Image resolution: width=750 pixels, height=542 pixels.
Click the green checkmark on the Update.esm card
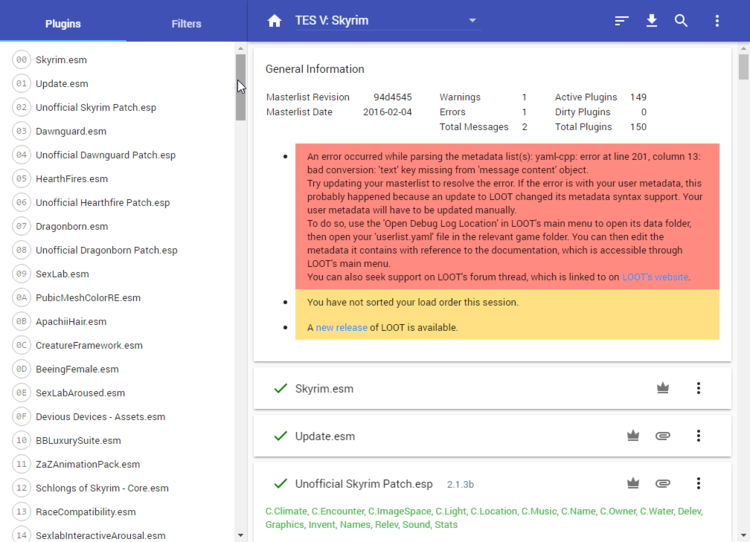(280, 436)
